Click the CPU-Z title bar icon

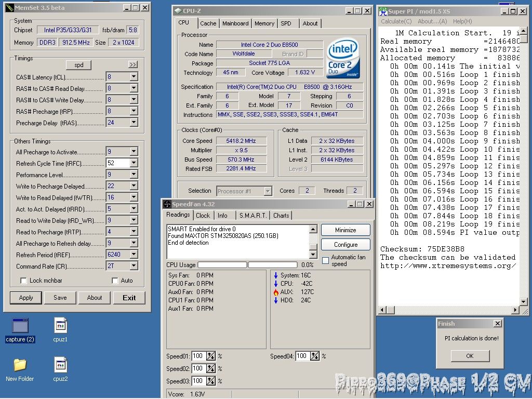pyautogui.click(x=178, y=11)
